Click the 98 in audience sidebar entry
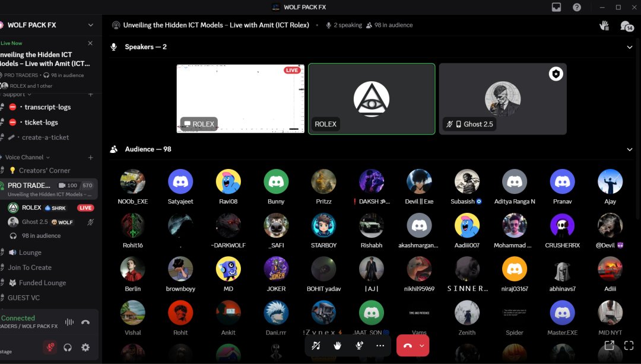Image resolution: width=641 pixels, height=364 pixels. [x=41, y=236]
